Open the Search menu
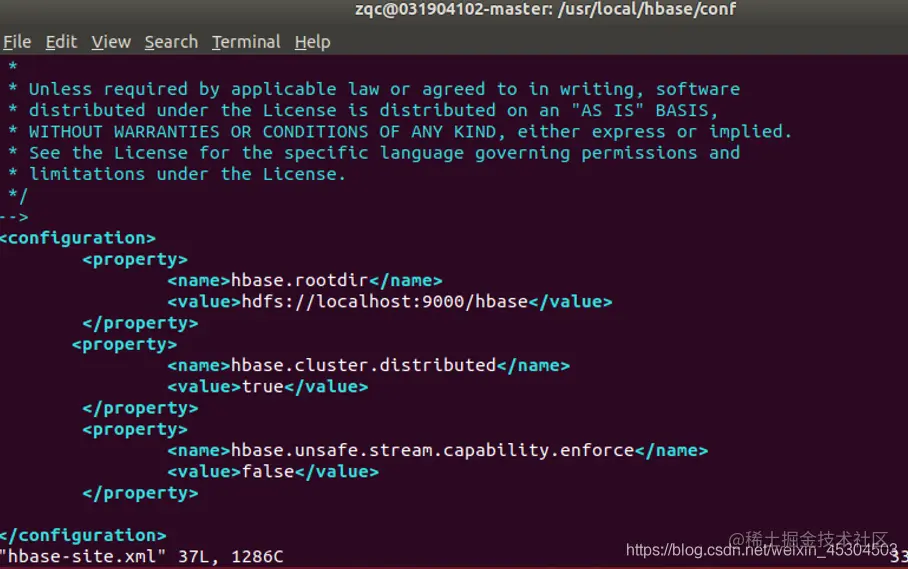Image resolution: width=908 pixels, height=569 pixels. tap(171, 42)
